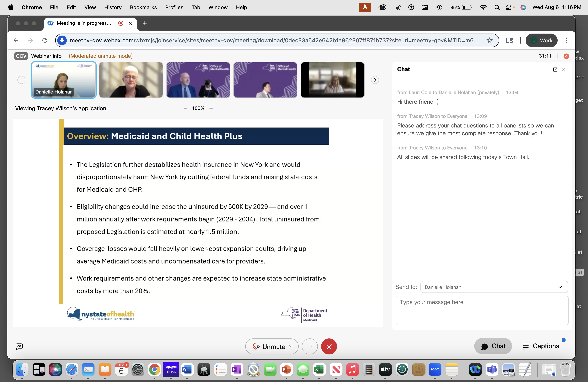This screenshot has width=588, height=382.
Task: Pop out the Chat panel
Action: [x=555, y=70]
